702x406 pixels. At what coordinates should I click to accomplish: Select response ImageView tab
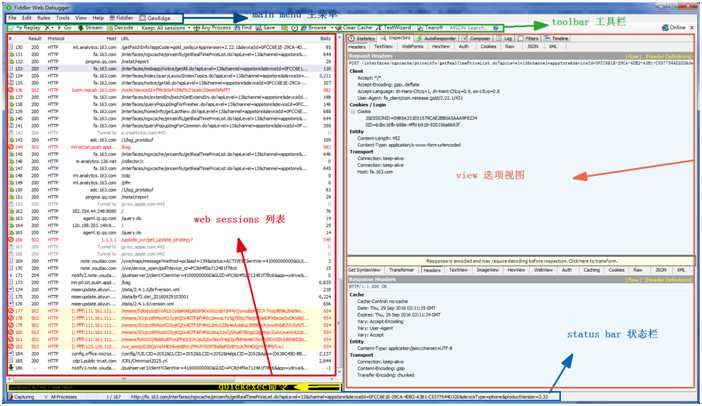point(488,270)
